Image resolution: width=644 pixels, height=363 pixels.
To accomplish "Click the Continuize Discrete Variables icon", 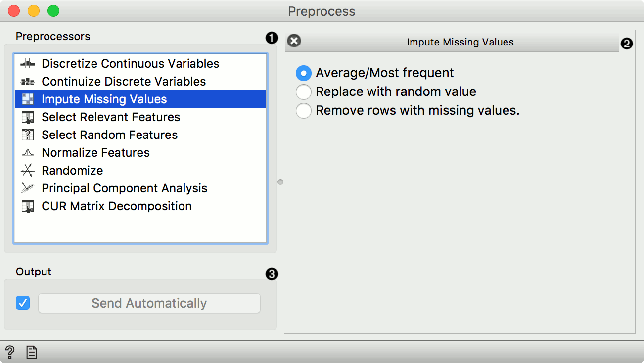I will [28, 81].
